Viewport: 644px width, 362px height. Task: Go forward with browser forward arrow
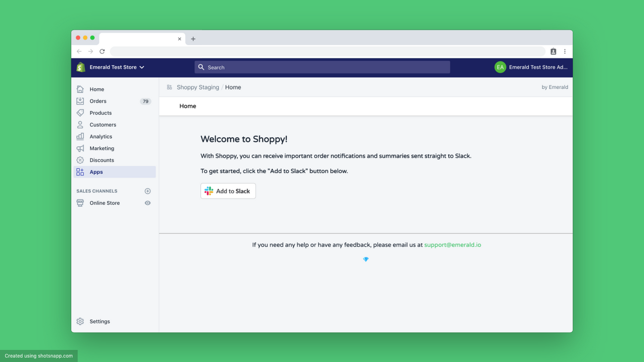pos(91,51)
